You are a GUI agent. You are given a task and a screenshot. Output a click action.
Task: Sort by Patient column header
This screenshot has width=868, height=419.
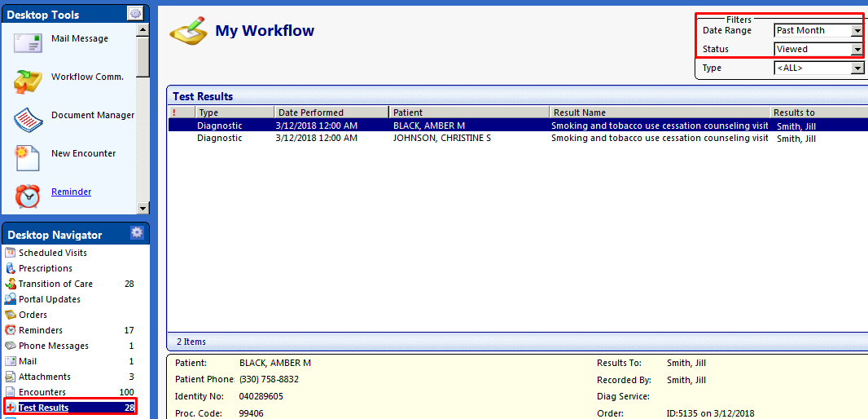click(469, 112)
